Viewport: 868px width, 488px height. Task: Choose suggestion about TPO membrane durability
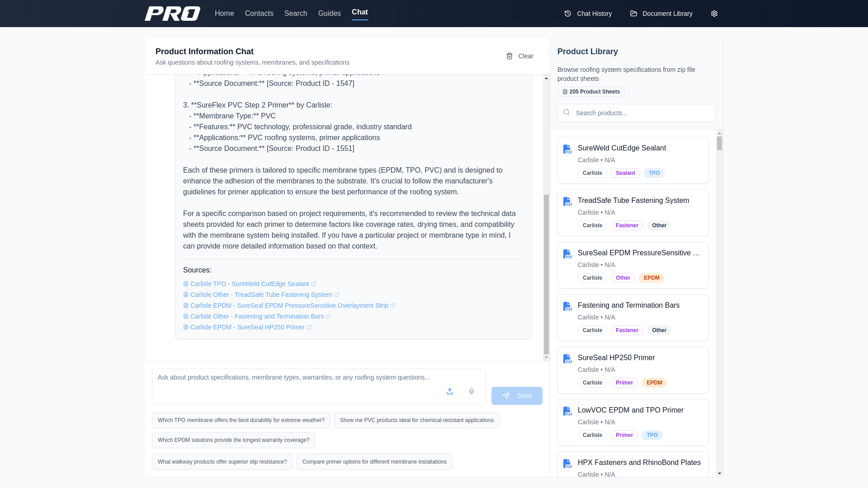click(241, 420)
